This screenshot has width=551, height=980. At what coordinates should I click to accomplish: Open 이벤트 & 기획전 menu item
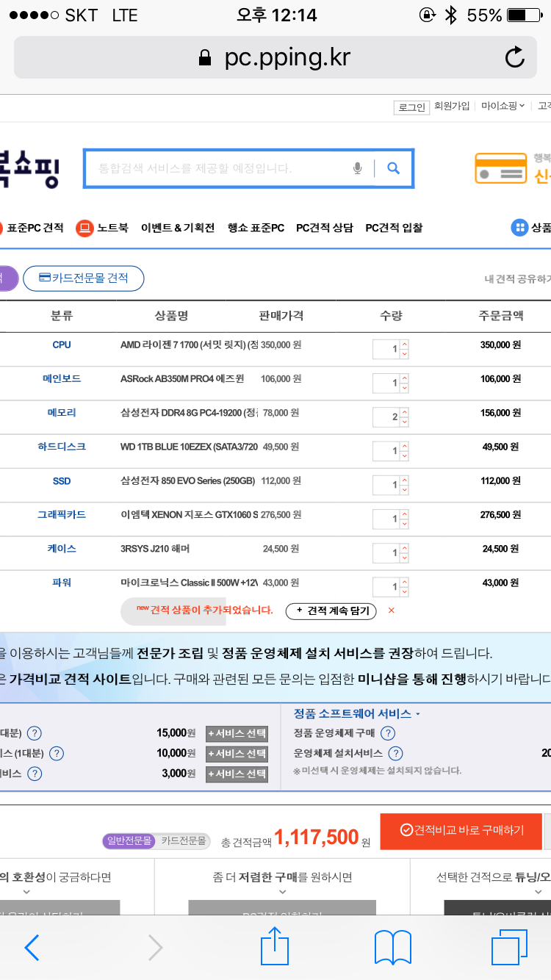coord(178,228)
